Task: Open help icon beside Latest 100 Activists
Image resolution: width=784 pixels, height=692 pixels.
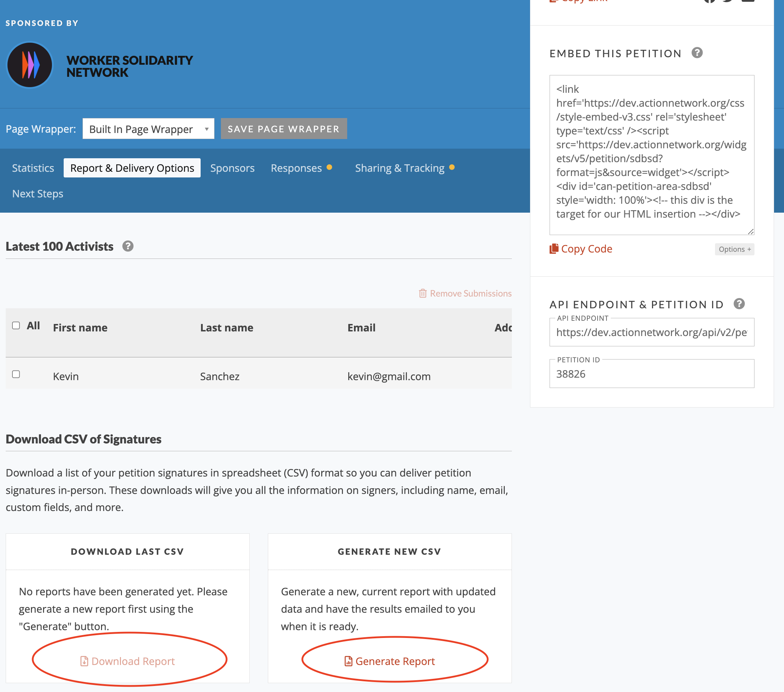Action: 128,246
